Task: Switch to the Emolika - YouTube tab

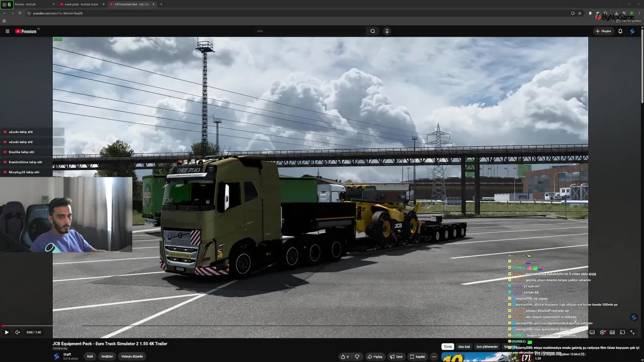Action: click(30, 4)
